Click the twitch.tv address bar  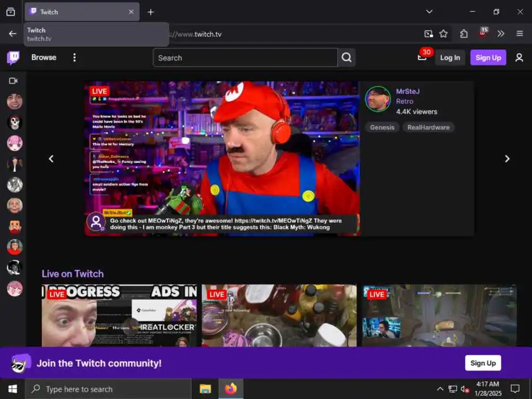(x=292, y=34)
